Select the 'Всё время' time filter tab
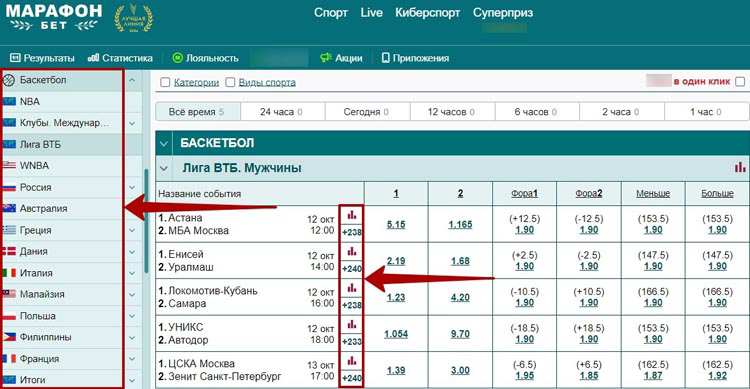Image resolution: width=750 pixels, height=389 pixels. 198,112
